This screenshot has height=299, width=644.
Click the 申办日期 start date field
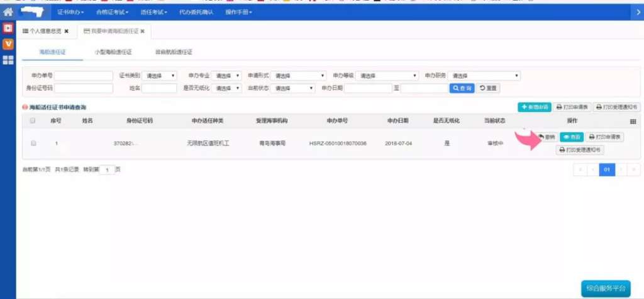[368, 88]
